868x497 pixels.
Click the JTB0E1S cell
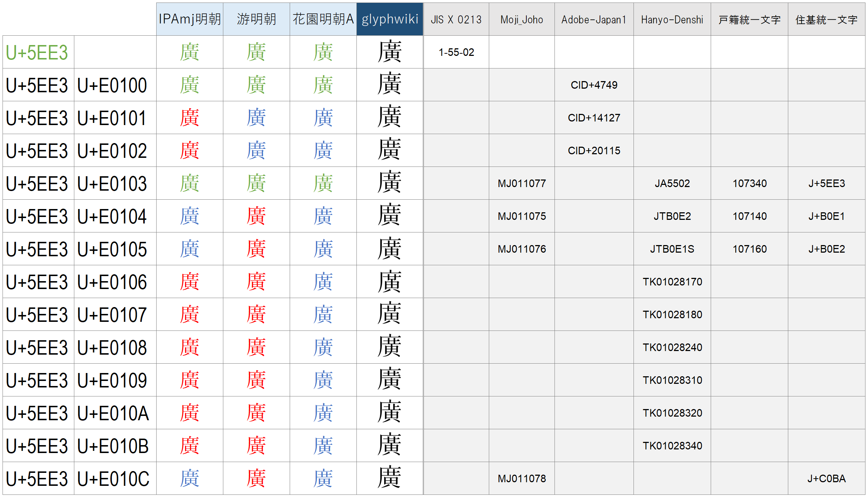point(672,249)
